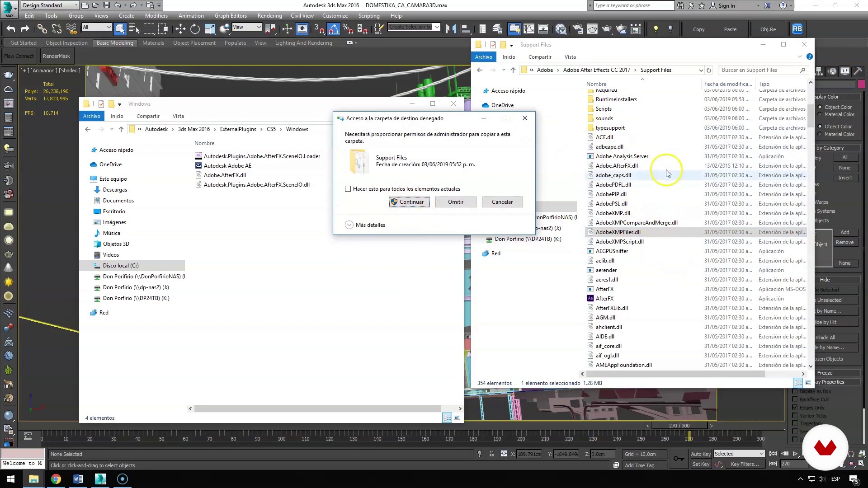
Task: Open the Display command panel tab
Action: (844, 71)
